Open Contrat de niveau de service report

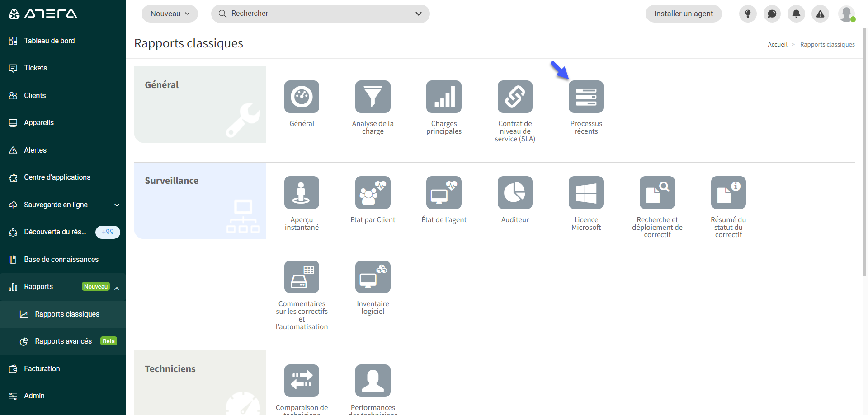tap(515, 97)
